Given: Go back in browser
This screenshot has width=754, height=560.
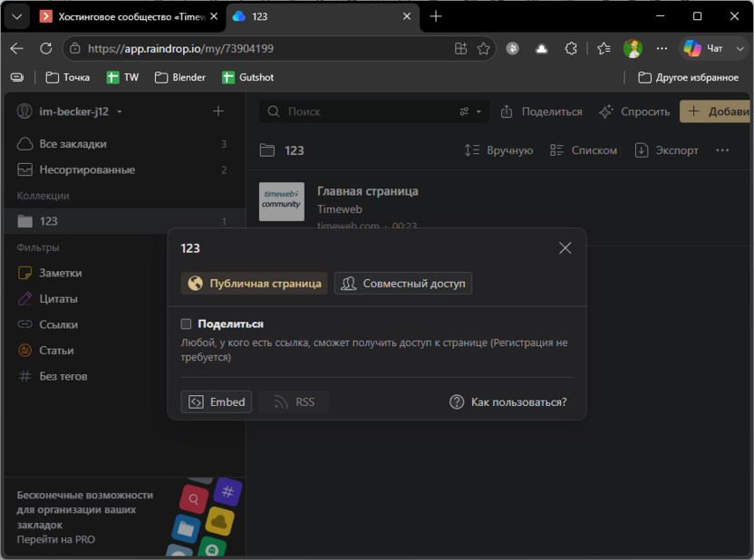Looking at the screenshot, I should point(17,49).
